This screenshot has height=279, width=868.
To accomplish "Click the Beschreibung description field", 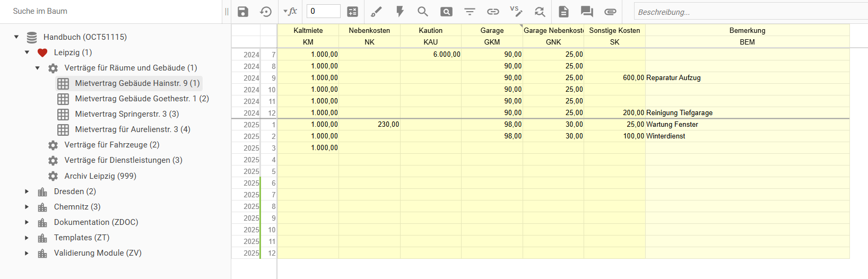I will click(748, 12).
